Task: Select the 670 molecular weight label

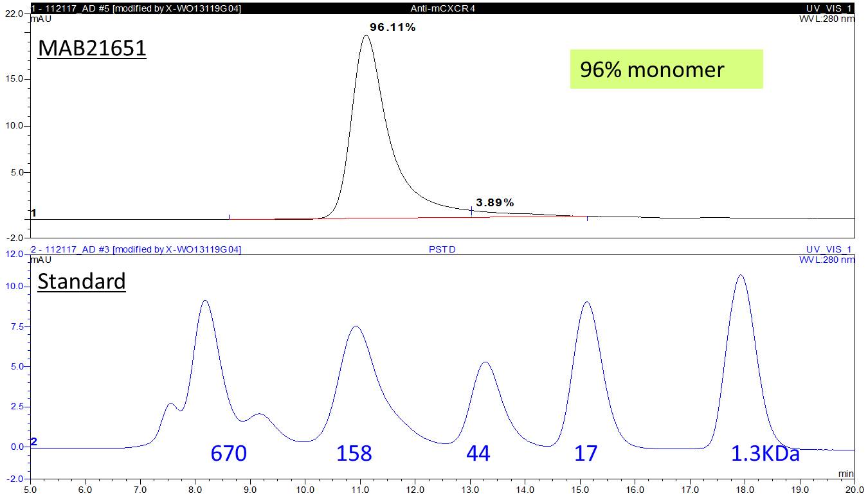Action: pos(228,454)
